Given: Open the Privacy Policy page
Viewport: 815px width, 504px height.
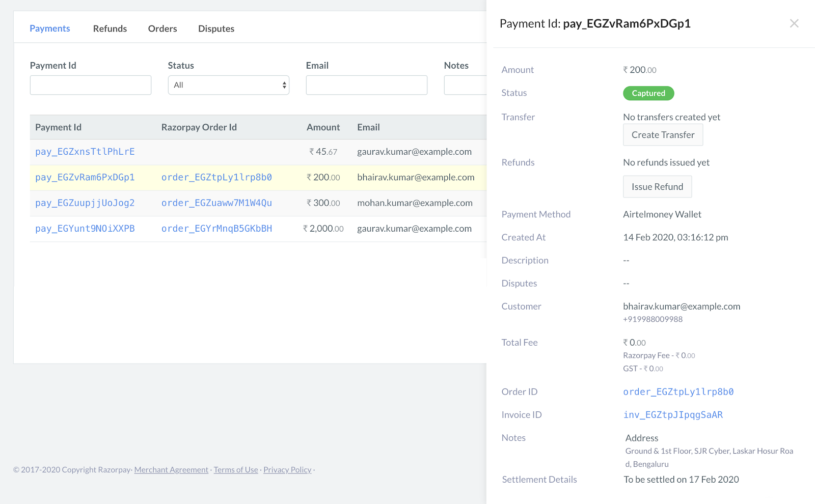Looking at the screenshot, I should [x=287, y=469].
